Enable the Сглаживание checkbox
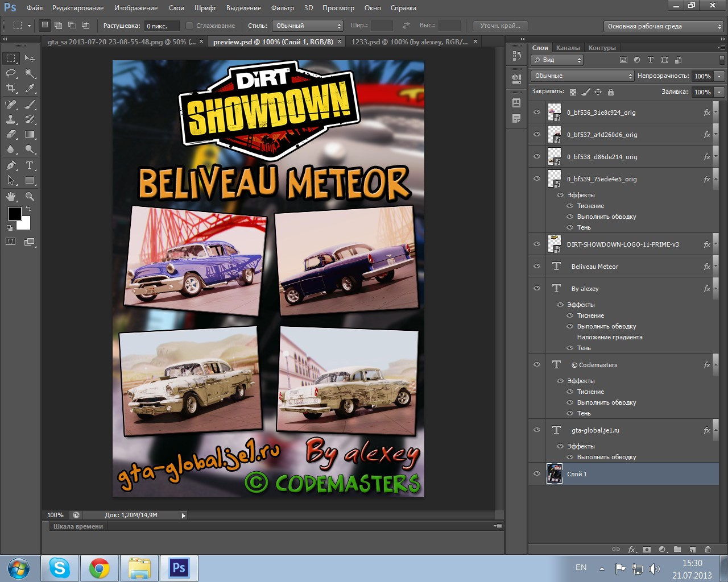This screenshot has width=728, height=582. (190, 26)
